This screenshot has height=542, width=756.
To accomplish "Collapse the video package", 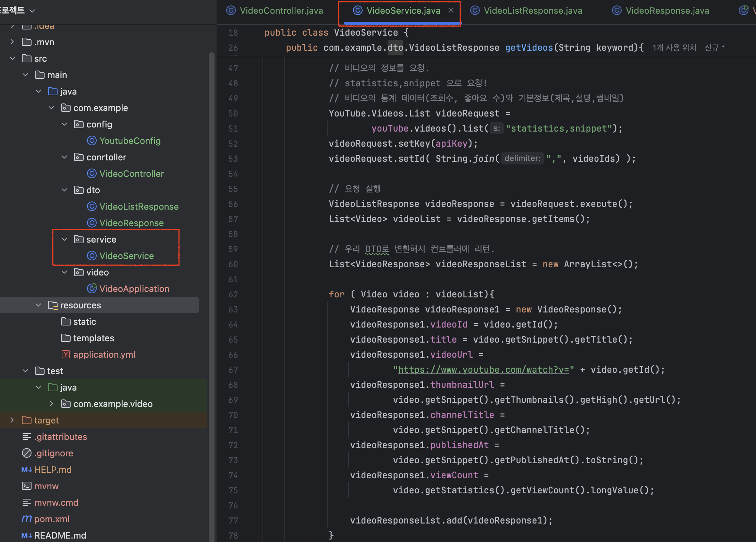I will pos(64,272).
